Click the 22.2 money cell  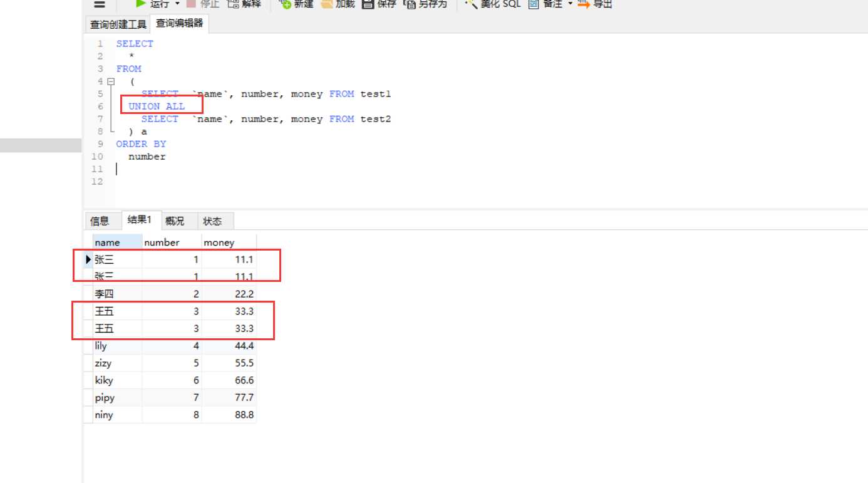click(x=229, y=294)
